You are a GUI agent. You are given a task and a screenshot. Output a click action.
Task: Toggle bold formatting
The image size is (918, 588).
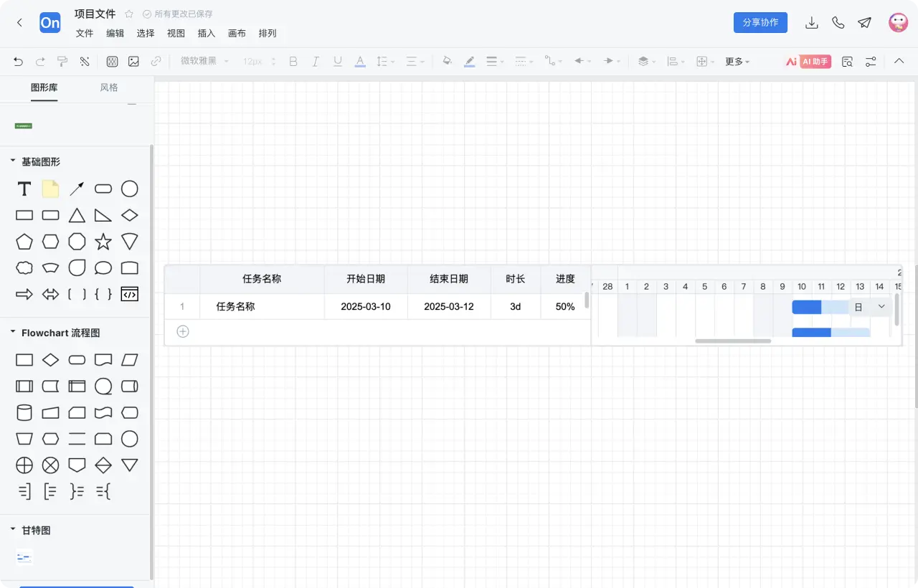pyautogui.click(x=293, y=61)
